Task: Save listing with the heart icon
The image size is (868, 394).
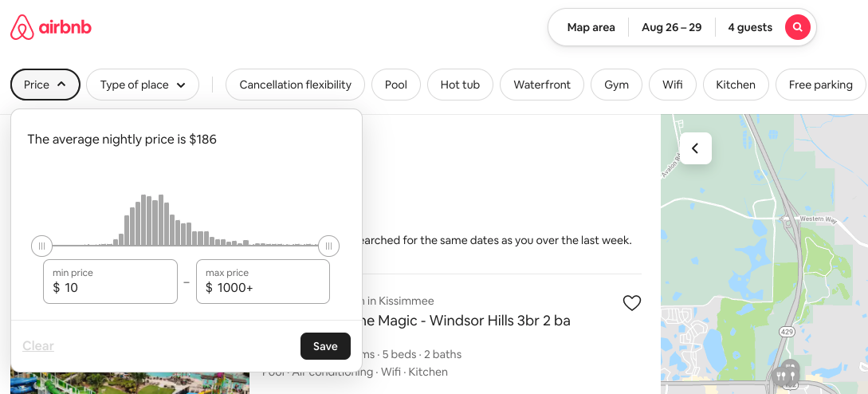Action: coord(631,303)
